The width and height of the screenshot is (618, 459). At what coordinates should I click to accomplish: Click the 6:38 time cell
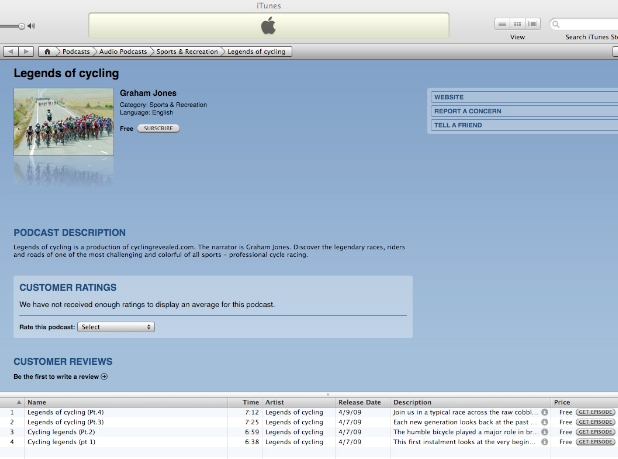coord(252,442)
